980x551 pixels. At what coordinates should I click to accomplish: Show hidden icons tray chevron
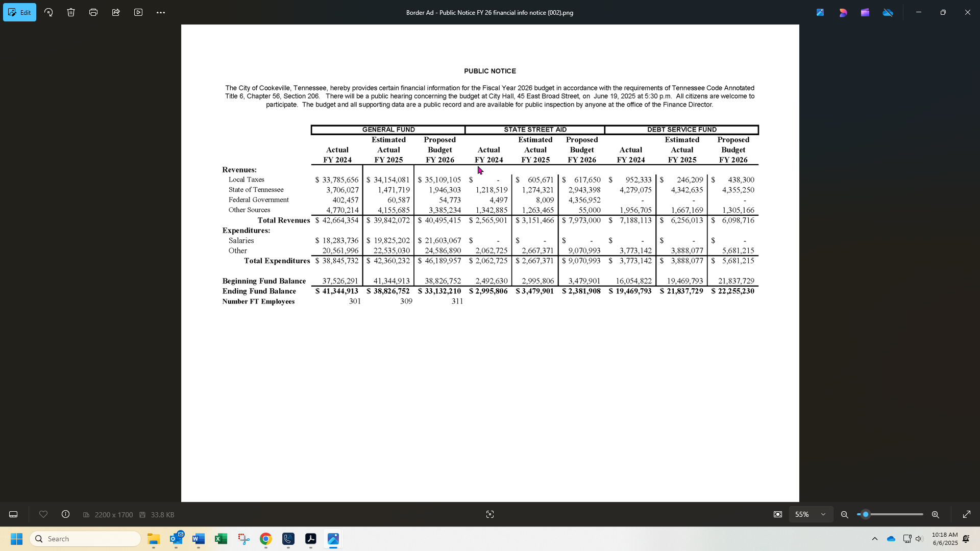click(874, 539)
